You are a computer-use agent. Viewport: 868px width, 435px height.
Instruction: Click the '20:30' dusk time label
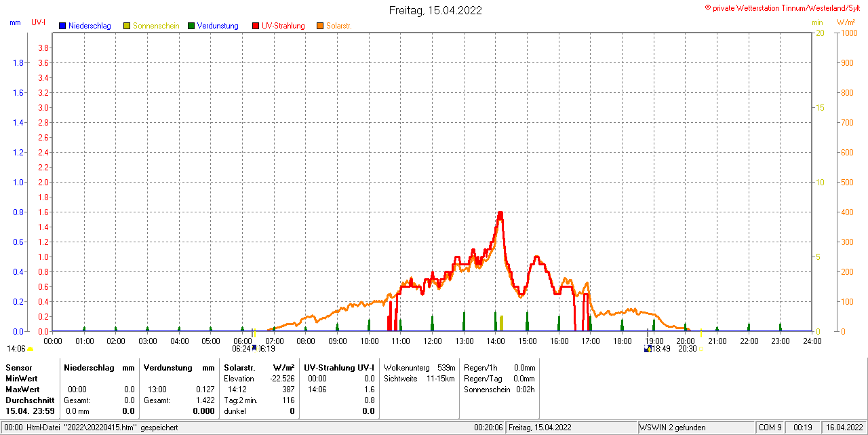click(x=687, y=349)
